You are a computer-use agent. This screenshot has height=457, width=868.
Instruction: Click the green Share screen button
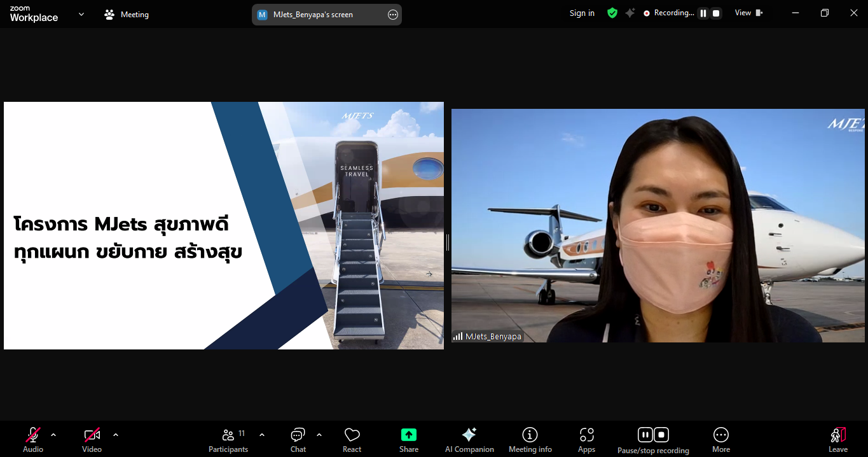coord(409,440)
